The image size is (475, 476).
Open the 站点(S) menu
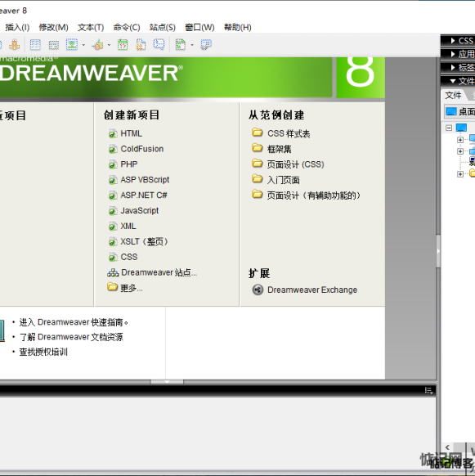point(163,27)
